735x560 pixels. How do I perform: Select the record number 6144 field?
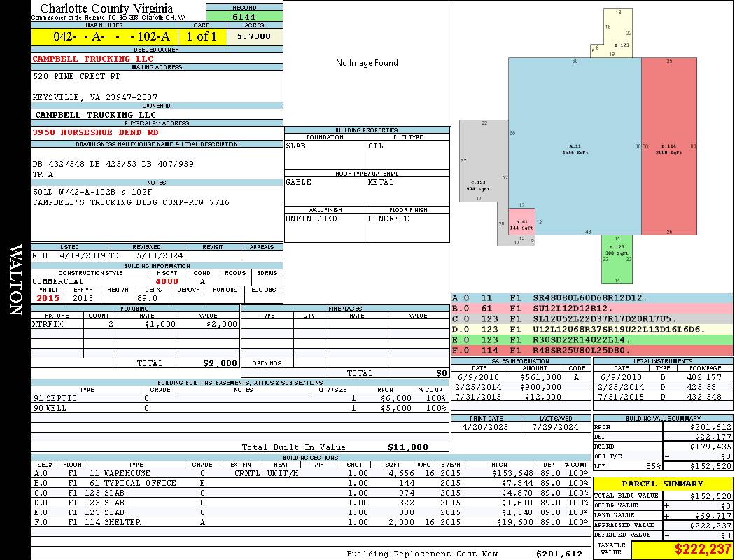(x=244, y=16)
